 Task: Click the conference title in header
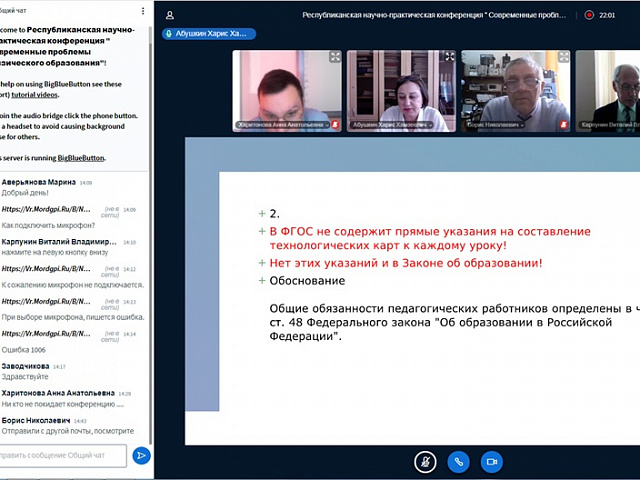click(x=440, y=15)
